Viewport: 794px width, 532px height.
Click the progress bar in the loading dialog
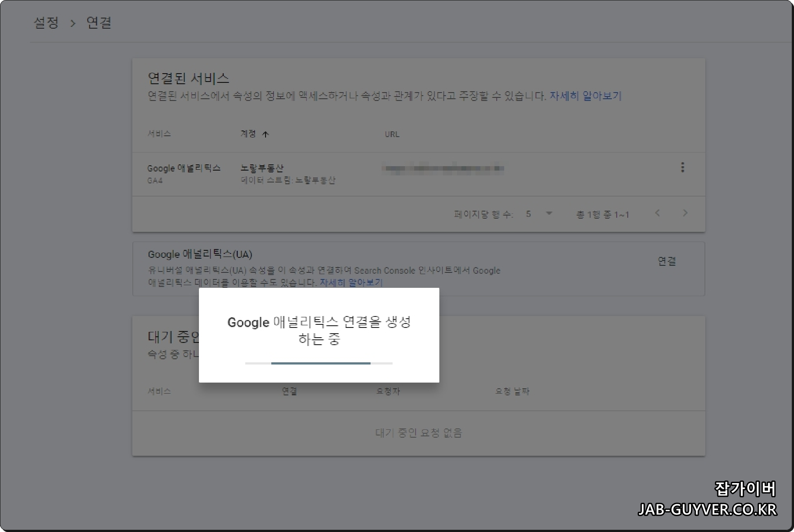coord(319,363)
